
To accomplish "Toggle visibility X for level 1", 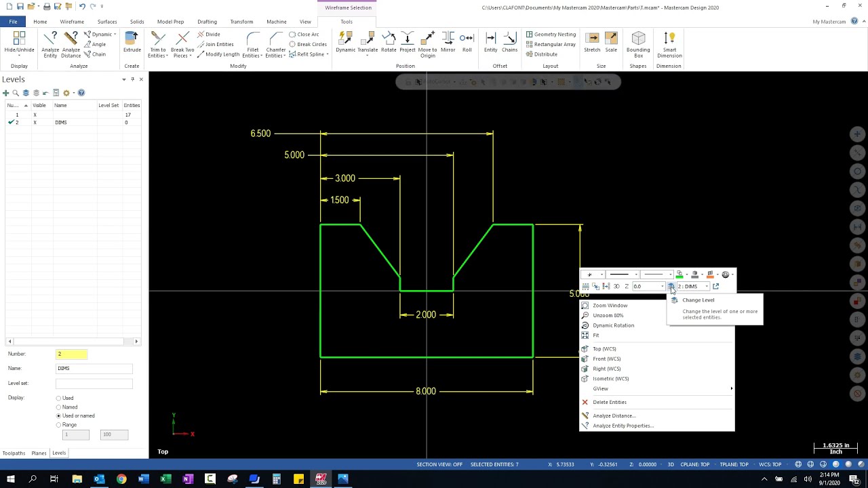I will point(35,115).
